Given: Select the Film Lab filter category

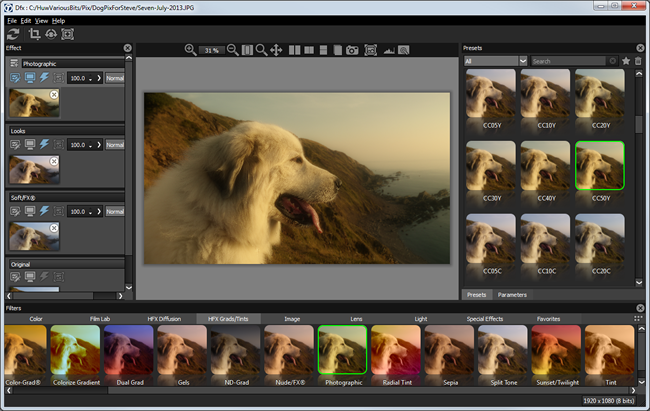Looking at the screenshot, I should (x=100, y=319).
